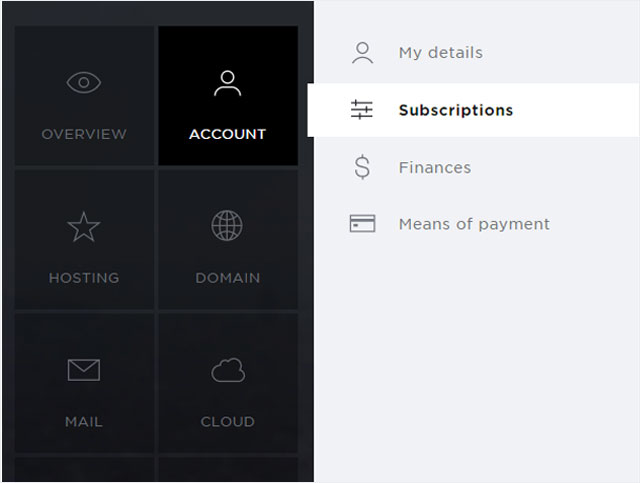Click the dollar sign icon beside Finances
The image size is (640, 483).
[362, 167]
